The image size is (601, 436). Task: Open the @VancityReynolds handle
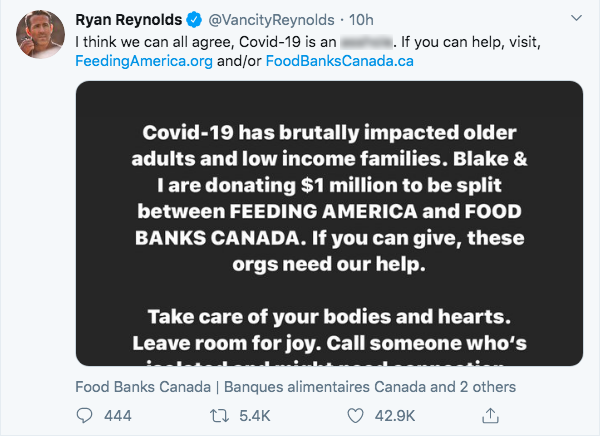coord(271,20)
